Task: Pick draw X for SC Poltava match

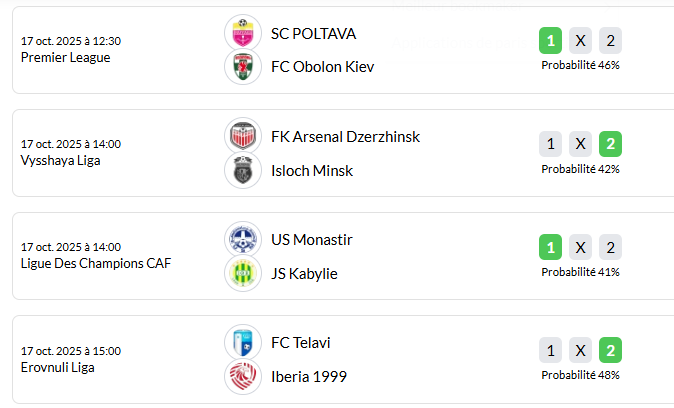Action: tap(580, 41)
